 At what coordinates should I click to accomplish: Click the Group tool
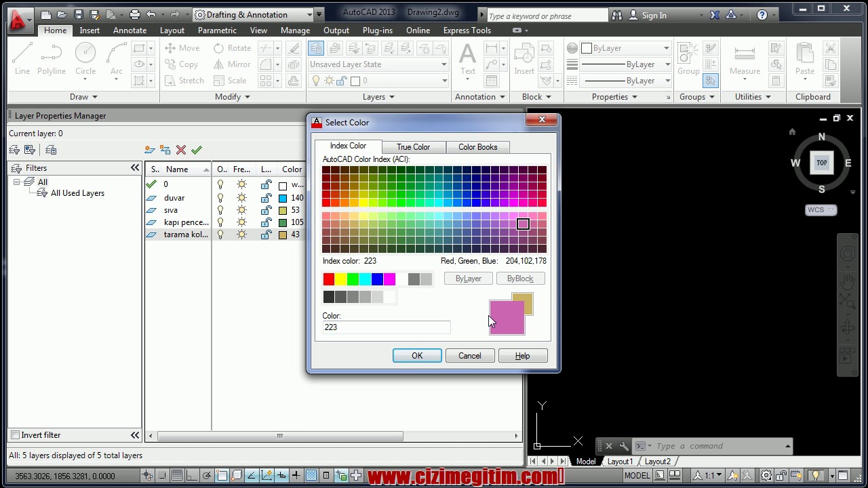(688, 59)
